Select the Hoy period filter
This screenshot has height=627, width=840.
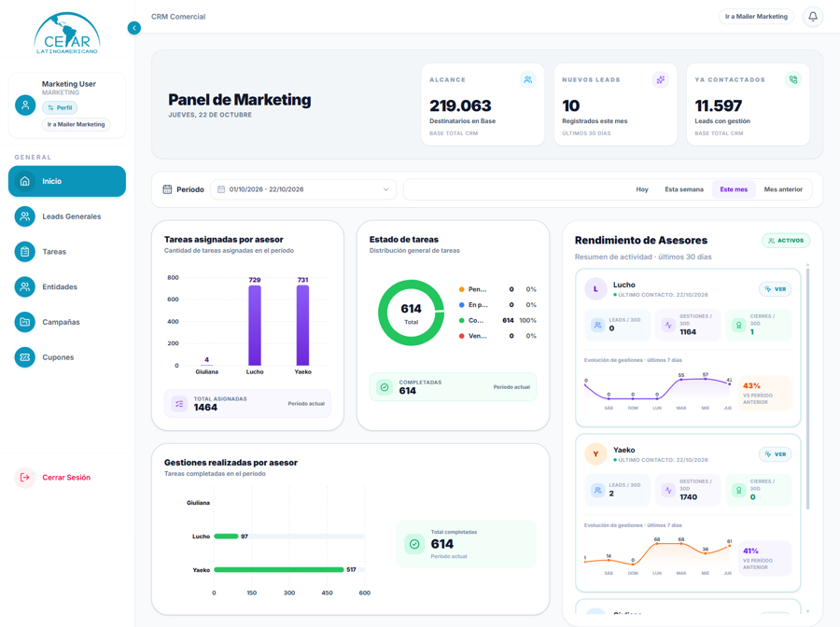click(642, 189)
